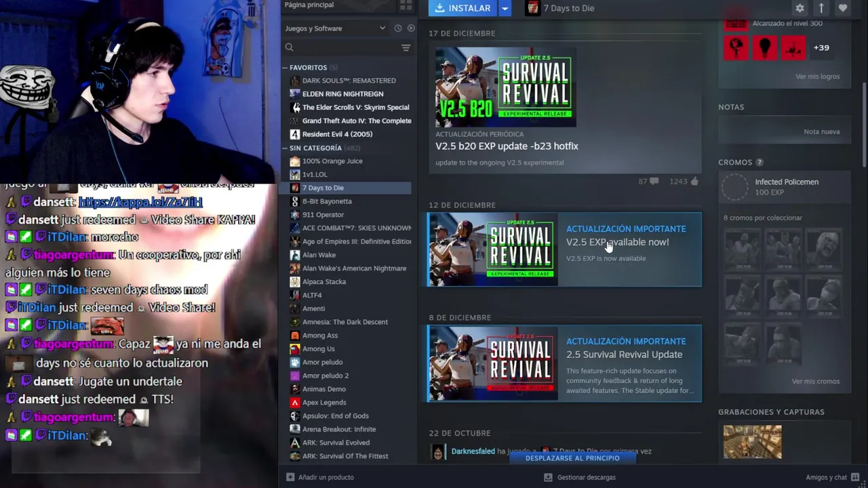Screen dimensions: 868x488
Task: Click the Among Ass game icon
Action: [x=294, y=335]
